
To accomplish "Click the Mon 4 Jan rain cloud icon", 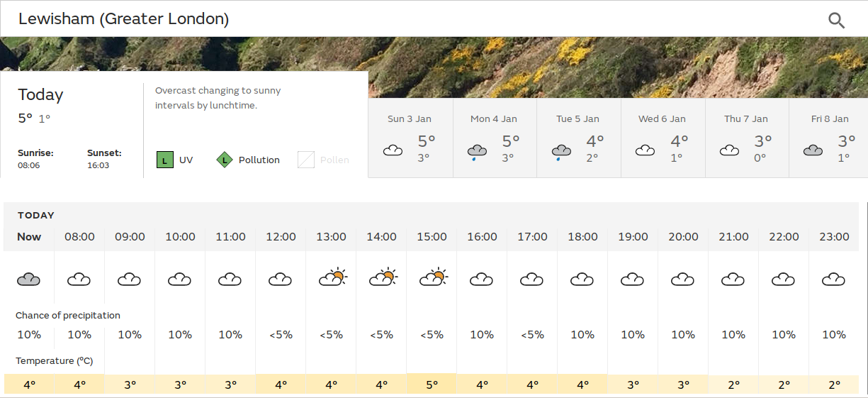I will [x=477, y=152].
